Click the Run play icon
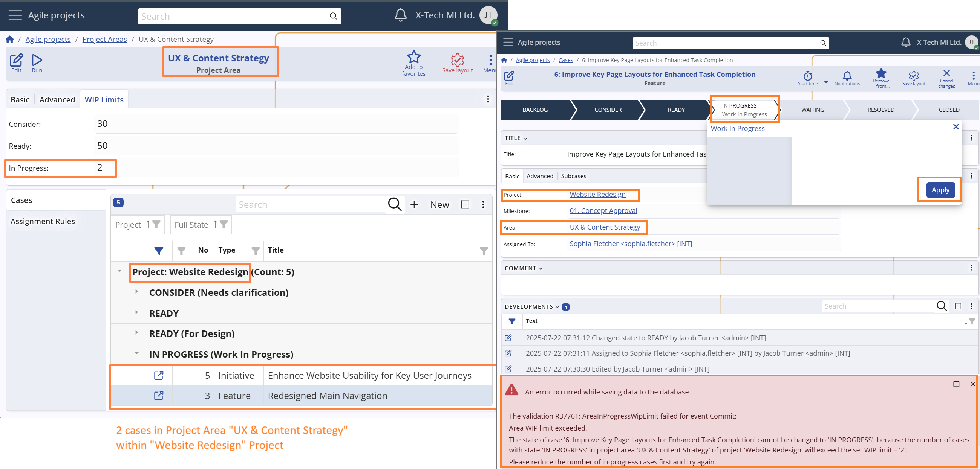 (x=37, y=60)
